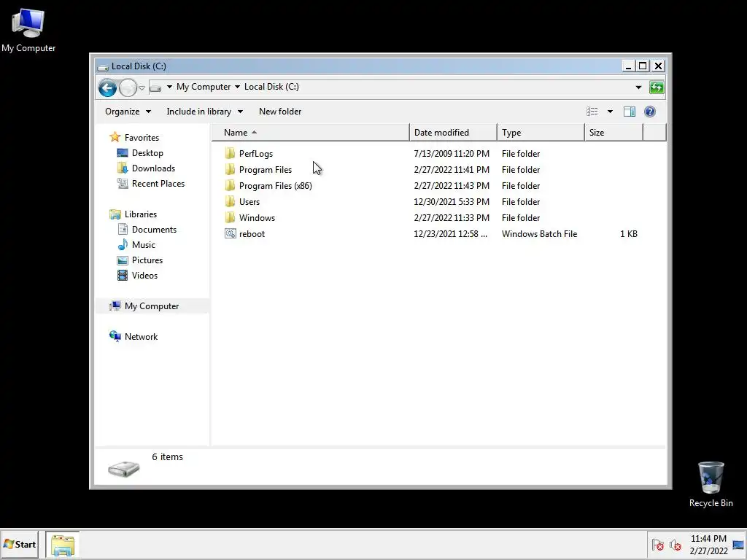Open the recent pages history dropdown
The image size is (747, 560).
[142, 88]
